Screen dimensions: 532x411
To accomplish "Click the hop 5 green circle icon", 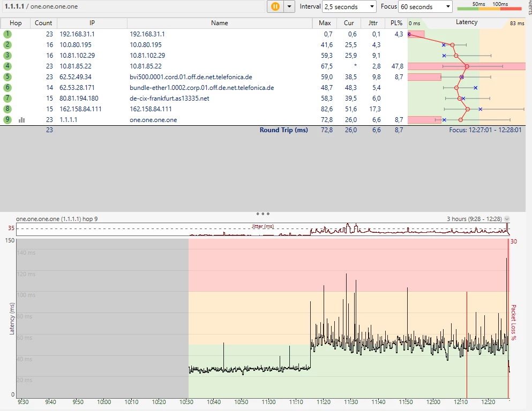I will [8, 77].
